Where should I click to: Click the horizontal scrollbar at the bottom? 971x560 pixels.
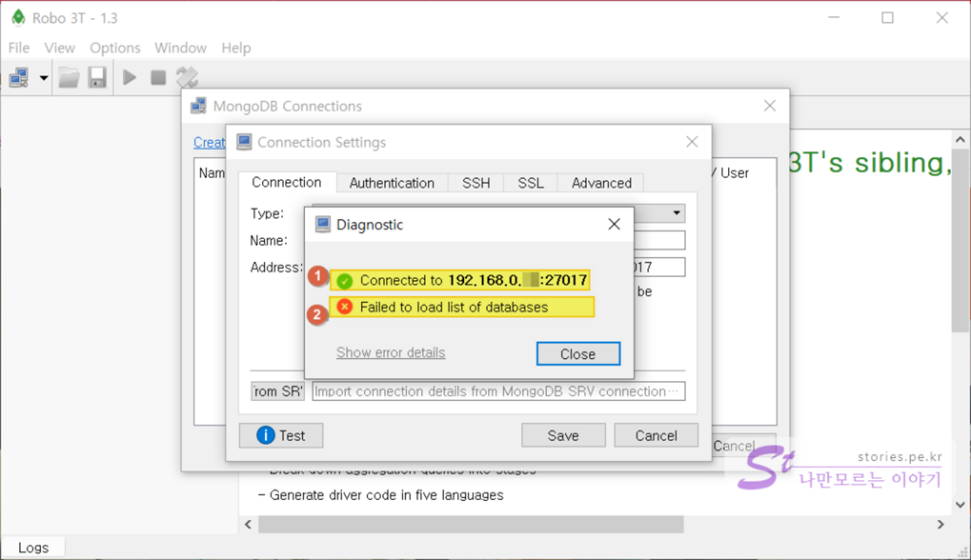470,524
